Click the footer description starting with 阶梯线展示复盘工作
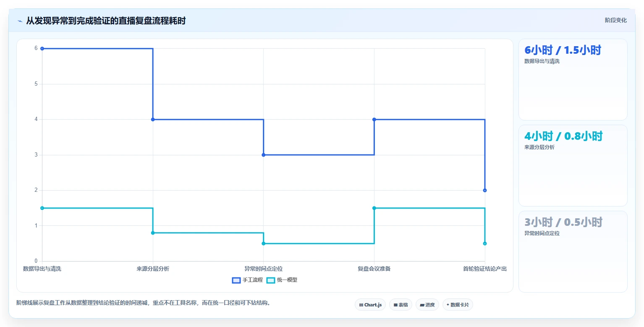 (143, 303)
